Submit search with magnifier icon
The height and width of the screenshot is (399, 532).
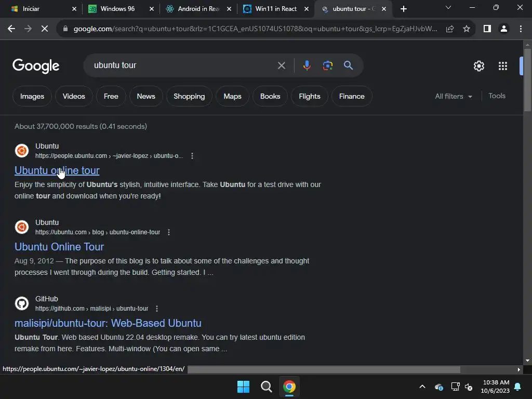pos(348,65)
